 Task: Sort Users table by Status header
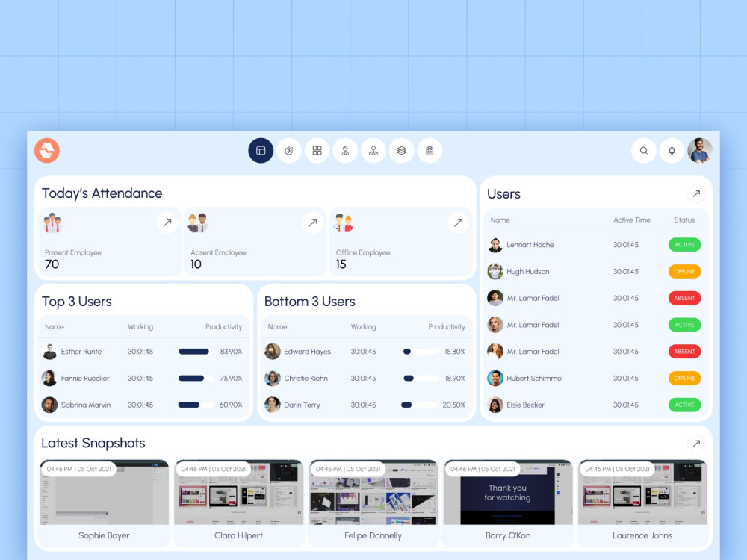(684, 220)
